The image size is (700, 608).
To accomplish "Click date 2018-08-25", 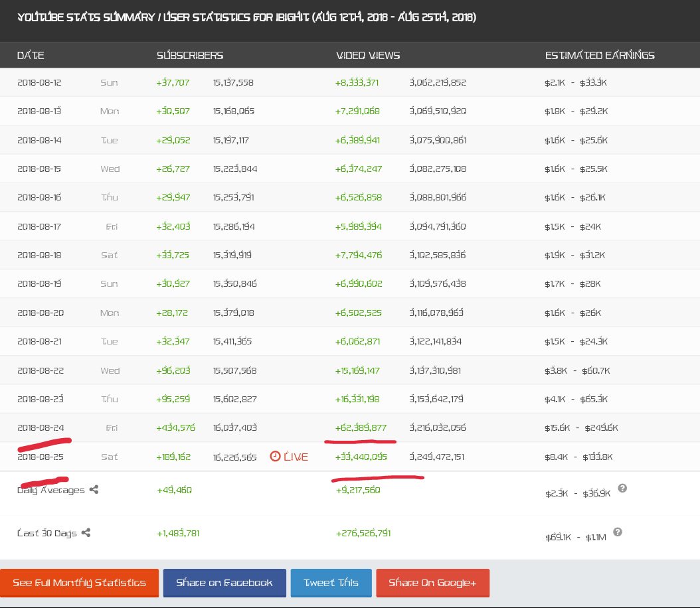I will click(x=41, y=457).
